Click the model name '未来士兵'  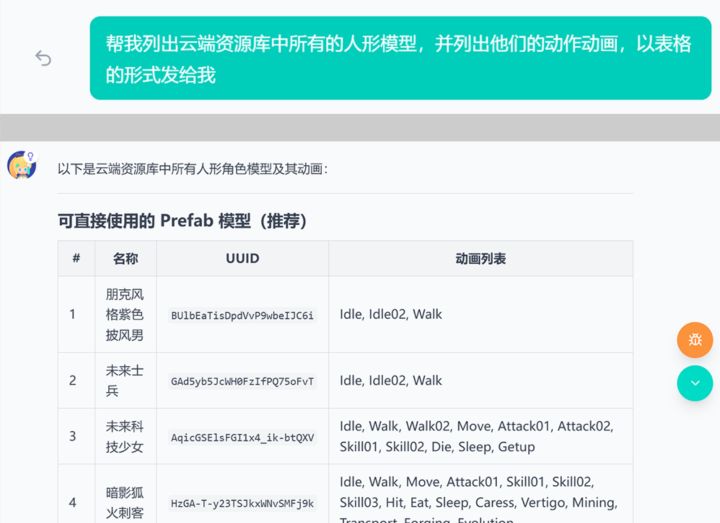coord(124,381)
